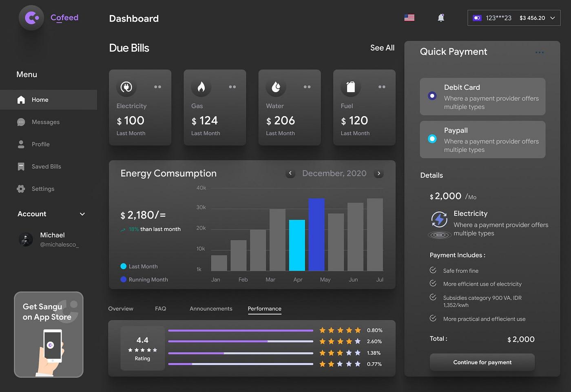Open the card balance dropdown
Screen dimensions: 571x392
click(553, 18)
